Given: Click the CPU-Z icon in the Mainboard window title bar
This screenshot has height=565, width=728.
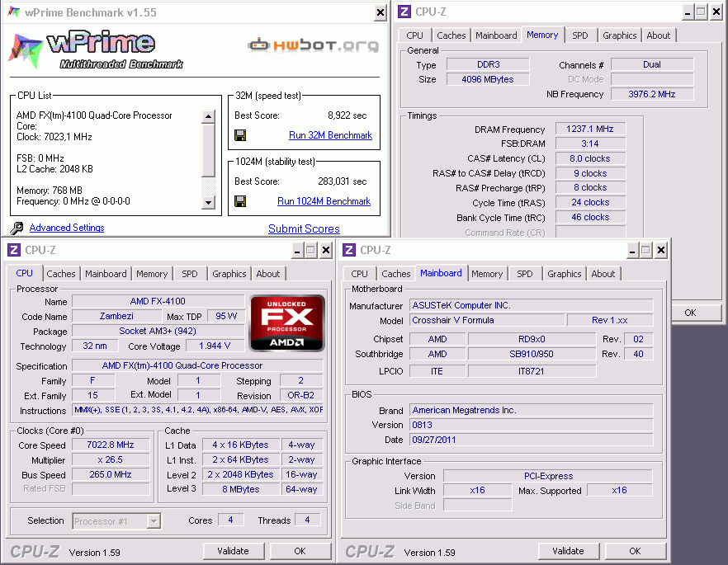Looking at the screenshot, I should coord(348,250).
